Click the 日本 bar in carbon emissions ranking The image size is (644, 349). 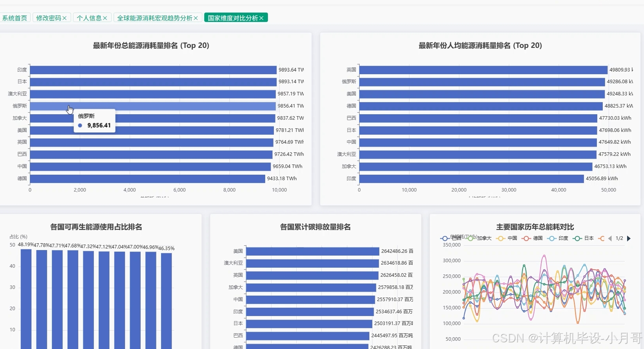point(309,323)
